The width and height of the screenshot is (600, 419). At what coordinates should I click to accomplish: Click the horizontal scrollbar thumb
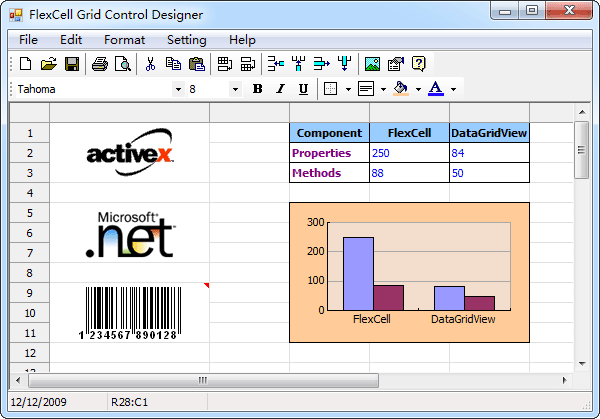(x=203, y=380)
